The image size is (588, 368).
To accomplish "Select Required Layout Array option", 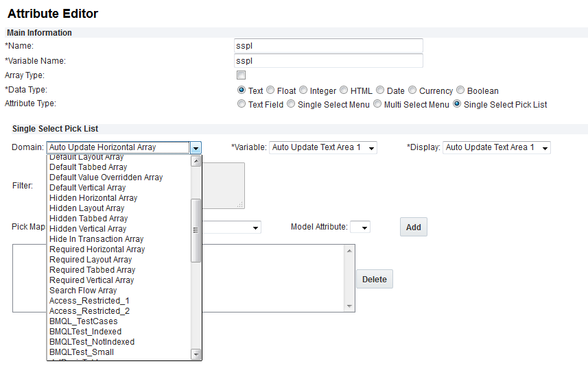I will (x=119, y=260).
